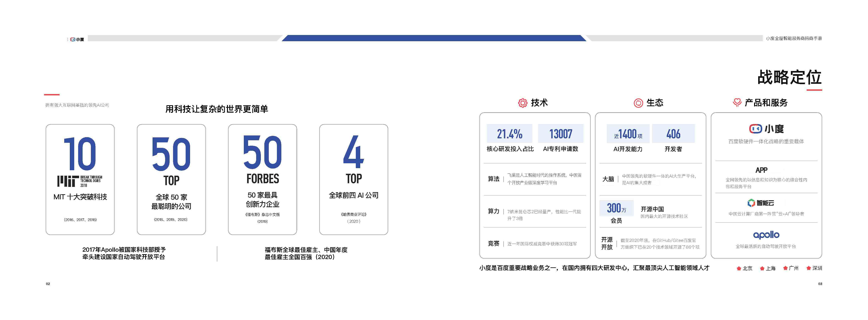
Task: Click the slogan 用科技让复杂的世界更简单
Action: click(x=217, y=109)
